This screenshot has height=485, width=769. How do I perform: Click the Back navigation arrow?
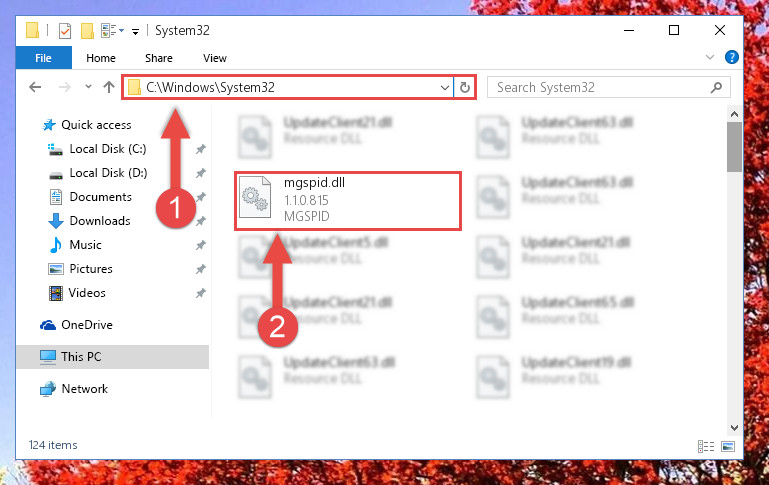point(35,87)
